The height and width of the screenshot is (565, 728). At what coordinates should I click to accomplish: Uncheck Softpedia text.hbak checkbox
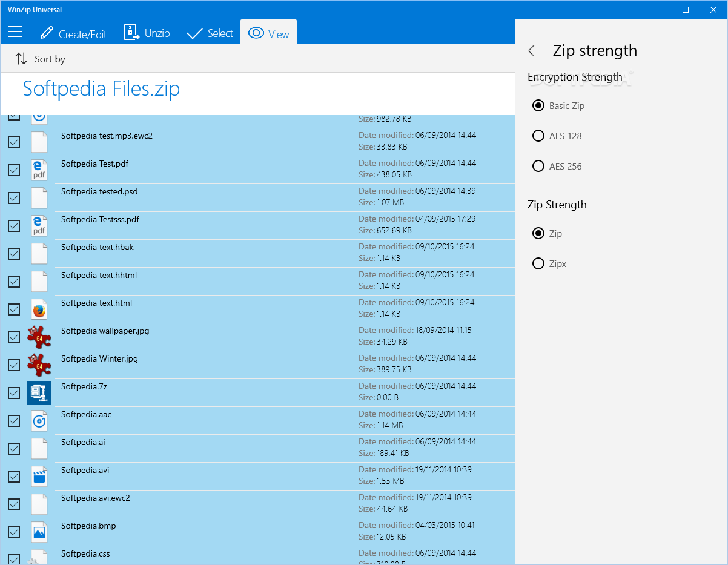pos(14,254)
